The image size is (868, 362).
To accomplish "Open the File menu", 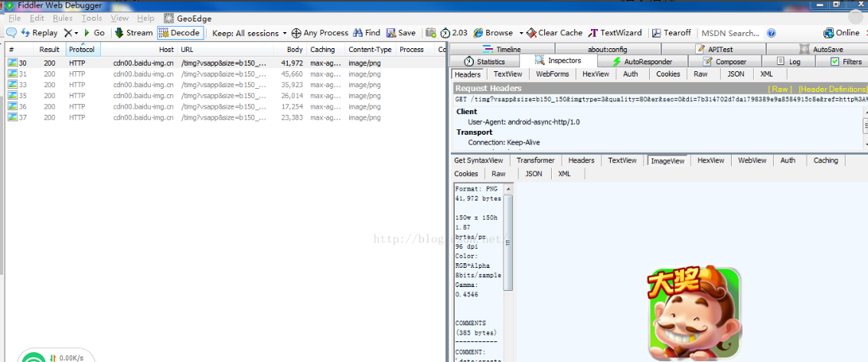I will 15,18.
